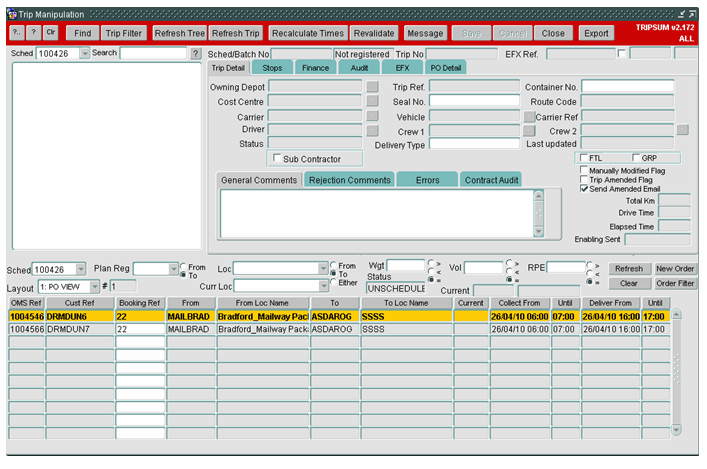
Task: Switch to the EFX tab
Action: (402, 68)
